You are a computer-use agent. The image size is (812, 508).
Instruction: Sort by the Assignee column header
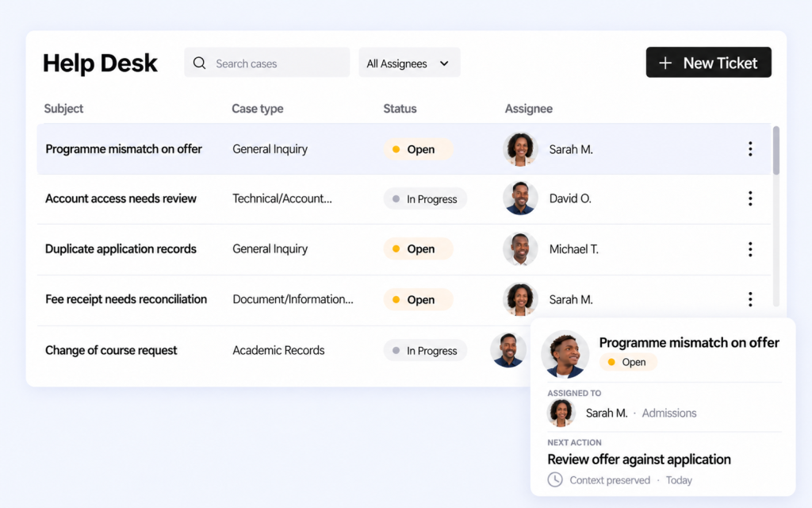529,109
